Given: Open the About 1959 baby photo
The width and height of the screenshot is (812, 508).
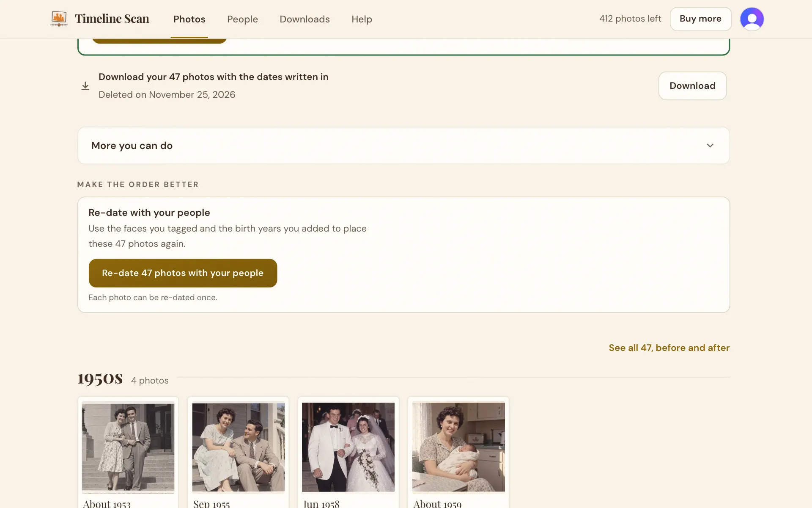Looking at the screenshot, I should click(458, 447).
